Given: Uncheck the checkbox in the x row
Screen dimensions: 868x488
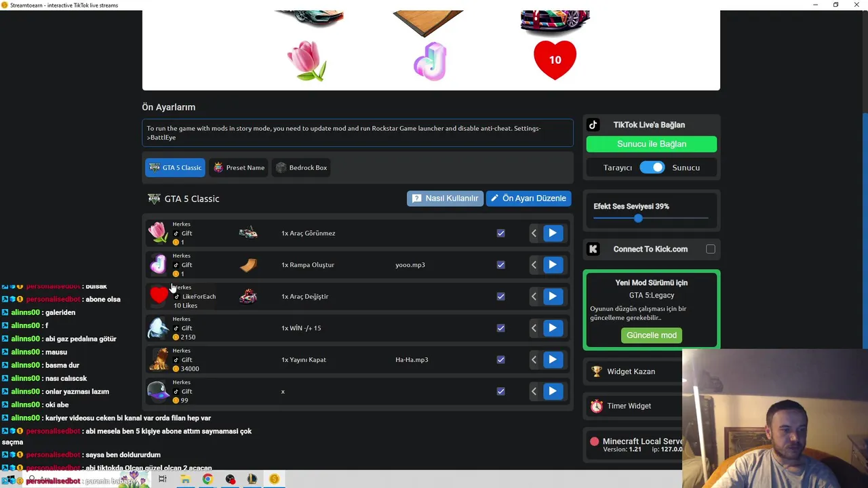Looking at the screenshot, I should (x=500, y=391).
